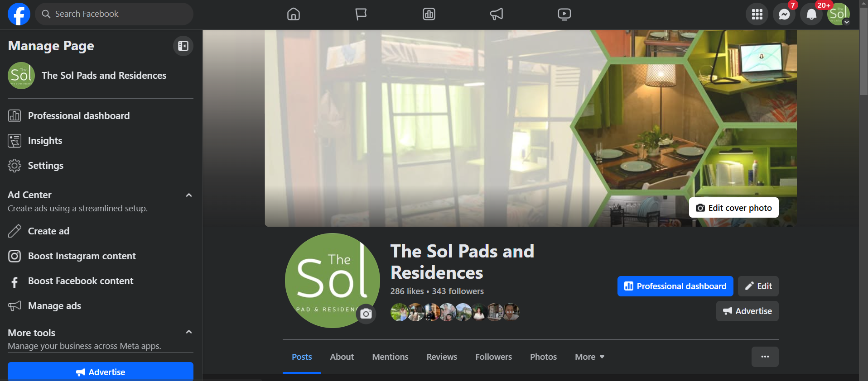Open the Video play icon in top bar
Screen dimensions: 868x381
tap(564, 14)
